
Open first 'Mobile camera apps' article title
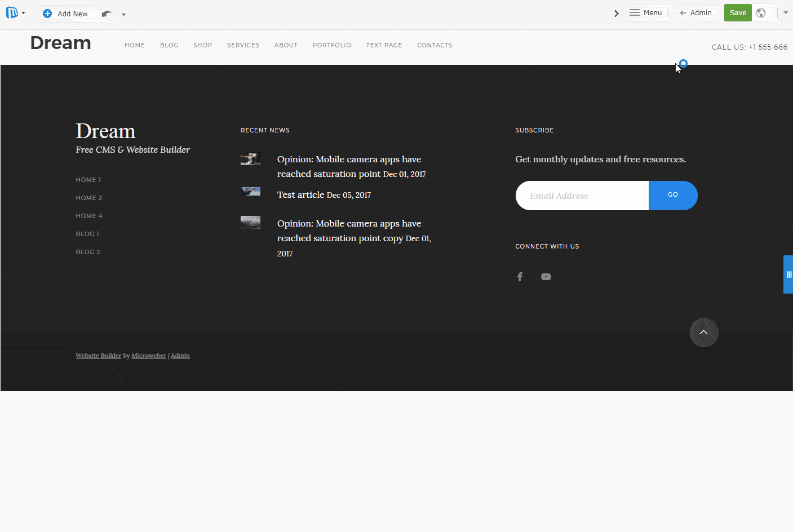point(349,167)
